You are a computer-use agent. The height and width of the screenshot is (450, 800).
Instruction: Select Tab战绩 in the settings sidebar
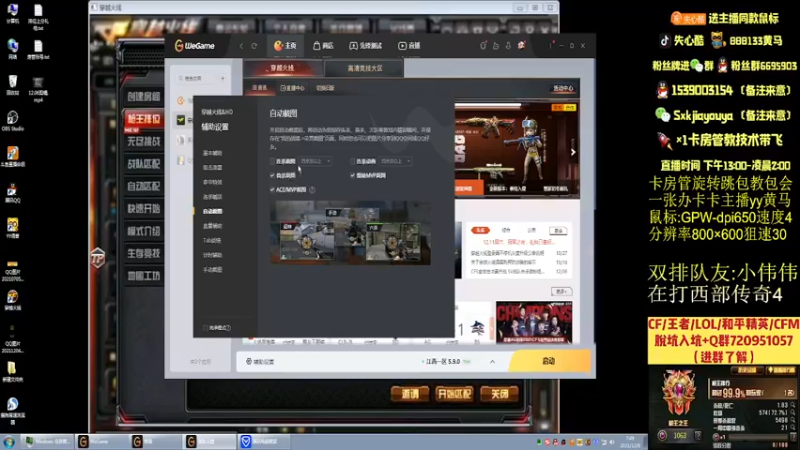coord(212,240)
